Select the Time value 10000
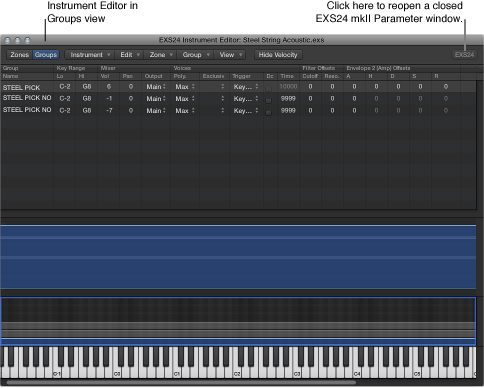 (x=288, y=87)
